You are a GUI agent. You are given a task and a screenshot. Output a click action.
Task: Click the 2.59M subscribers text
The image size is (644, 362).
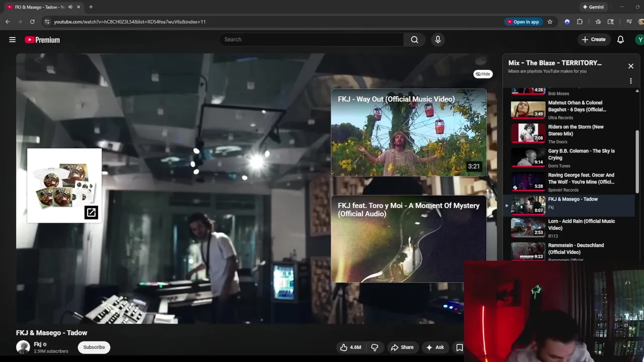(x=51, y=351)
